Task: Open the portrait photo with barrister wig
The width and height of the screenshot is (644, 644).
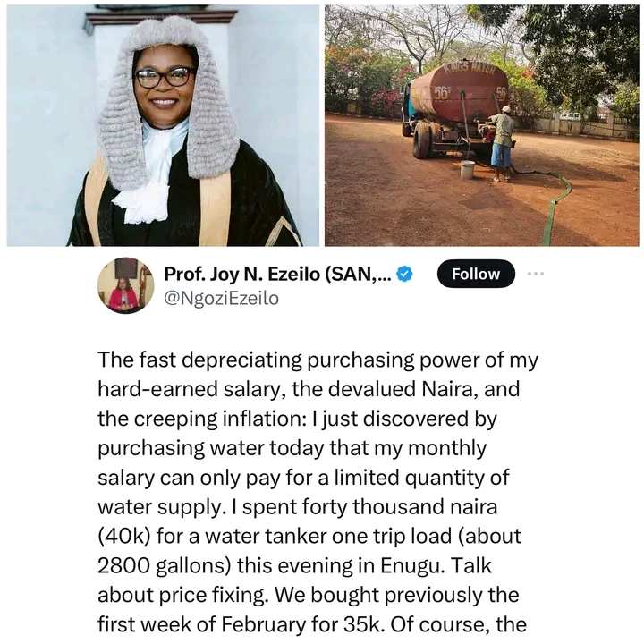Action: (163, 125)
